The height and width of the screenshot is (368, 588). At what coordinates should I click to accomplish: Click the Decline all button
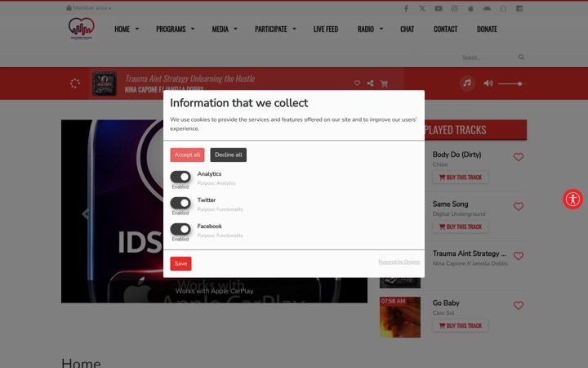[x=228, y=155]
